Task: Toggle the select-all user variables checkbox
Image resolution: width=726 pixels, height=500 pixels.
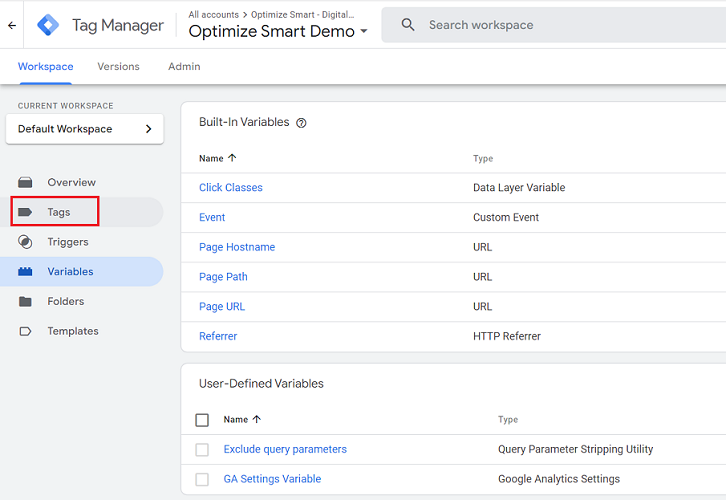Action: [x=202, y=420]
